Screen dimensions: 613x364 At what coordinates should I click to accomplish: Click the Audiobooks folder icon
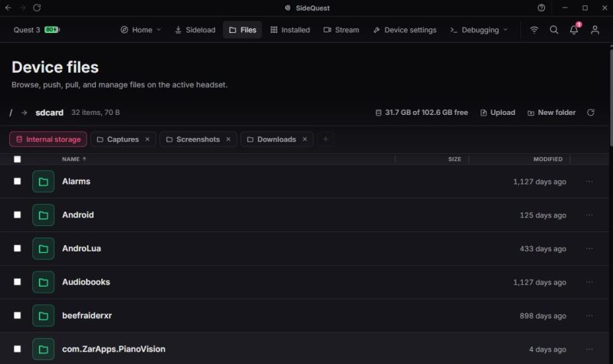[x=44, y=282]
